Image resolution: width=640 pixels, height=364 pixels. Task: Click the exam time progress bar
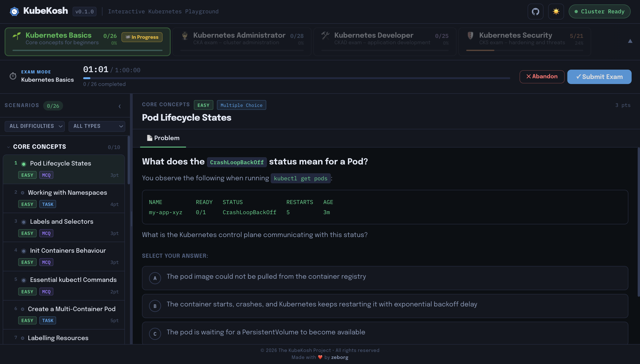pyautogui.click(x=297, y=78)
